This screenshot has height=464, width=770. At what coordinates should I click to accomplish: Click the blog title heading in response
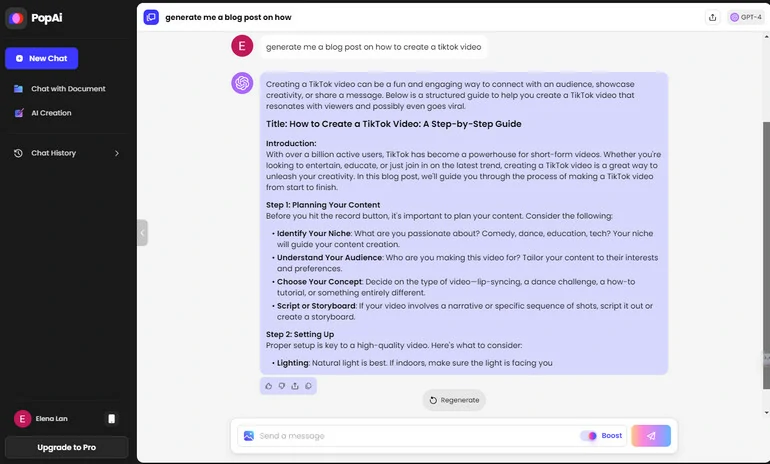(394, 124)
